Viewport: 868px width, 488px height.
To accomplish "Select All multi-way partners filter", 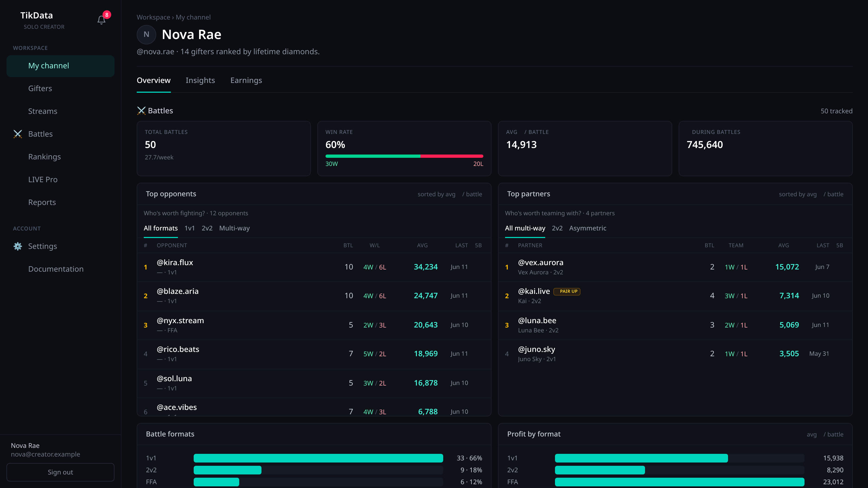I will click(525, 228).
